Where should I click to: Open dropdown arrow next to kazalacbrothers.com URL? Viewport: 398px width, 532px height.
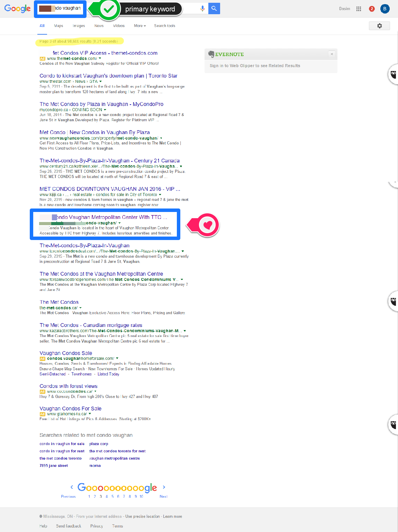click(x=185, y=331)
